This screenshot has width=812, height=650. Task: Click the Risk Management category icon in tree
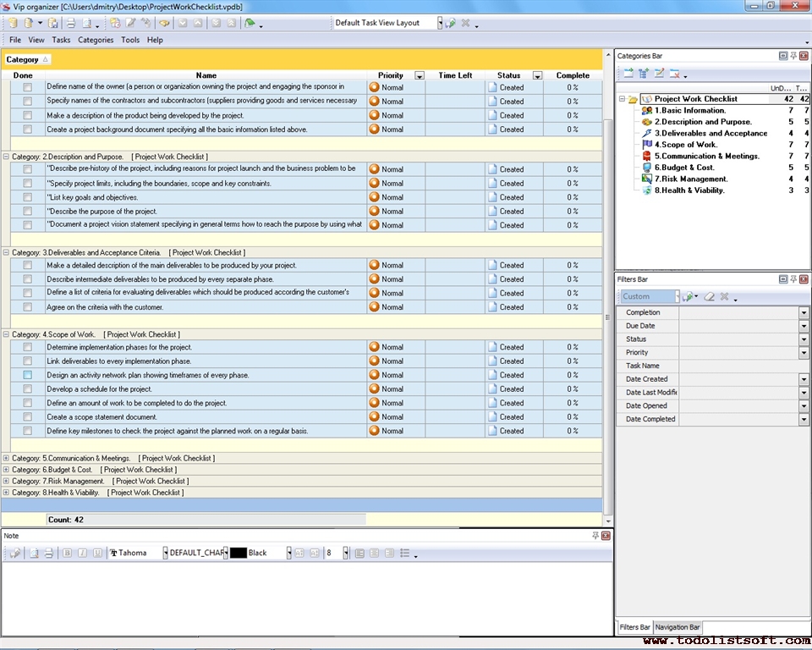pos(647,179)
